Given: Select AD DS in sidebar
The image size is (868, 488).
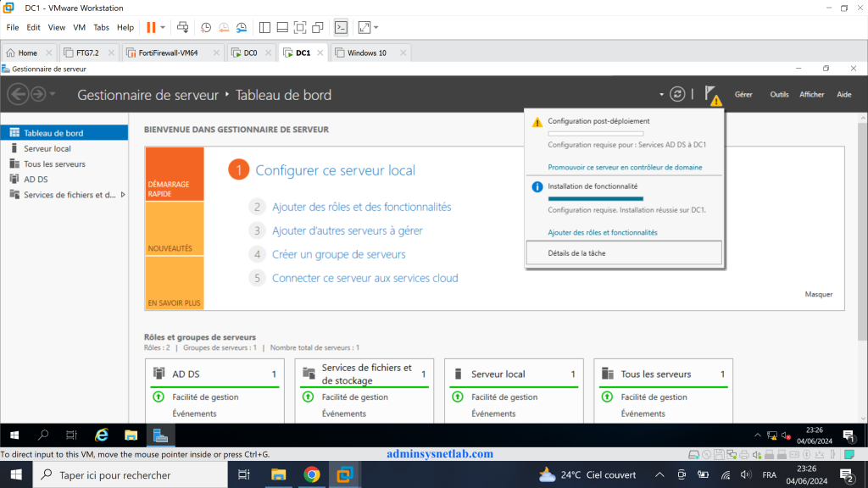Looking at the screenshot, I should click(64, 180).
